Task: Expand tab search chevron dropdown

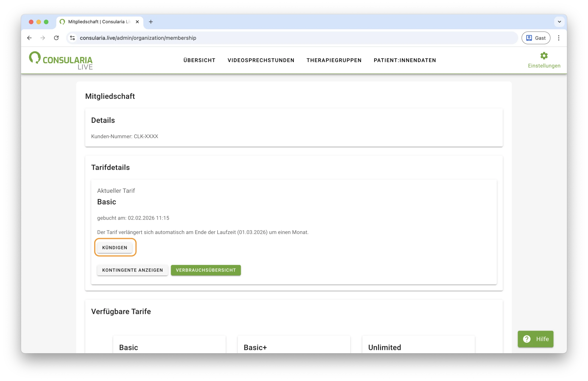Action: pyautogui.click(x=559, y=22)
